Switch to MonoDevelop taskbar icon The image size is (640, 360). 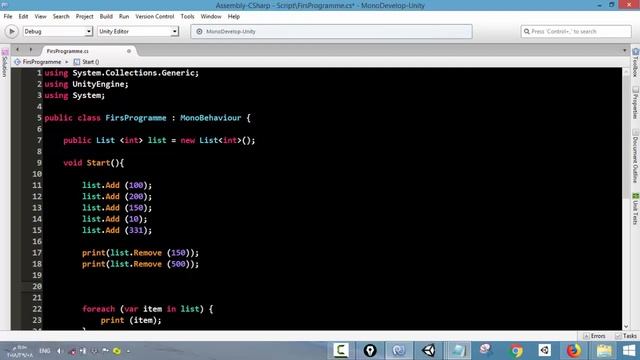click(399, 350)
